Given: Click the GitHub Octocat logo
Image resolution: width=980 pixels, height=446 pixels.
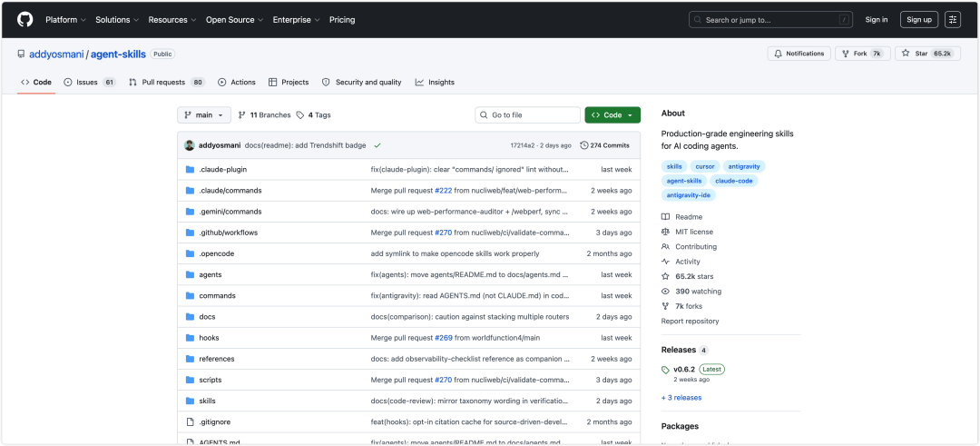Looking at the screenshot, I should [25, 20].
